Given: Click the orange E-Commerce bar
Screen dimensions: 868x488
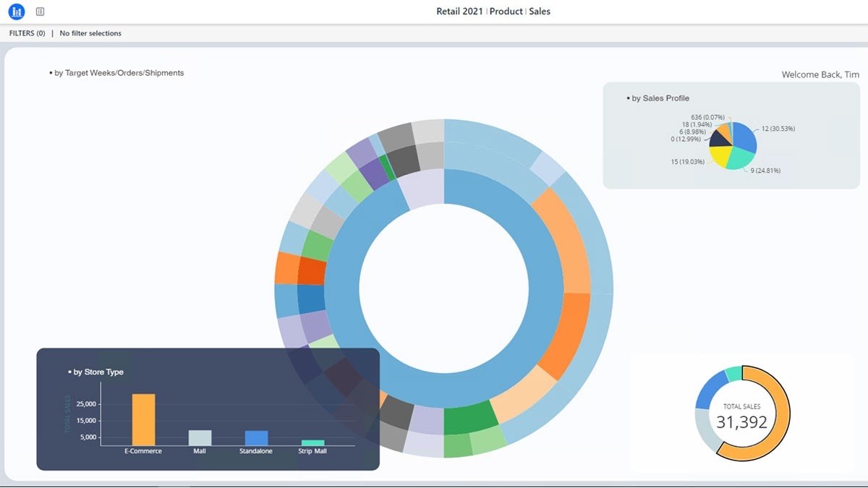Looking at the screenshot, I should [143, 419].
